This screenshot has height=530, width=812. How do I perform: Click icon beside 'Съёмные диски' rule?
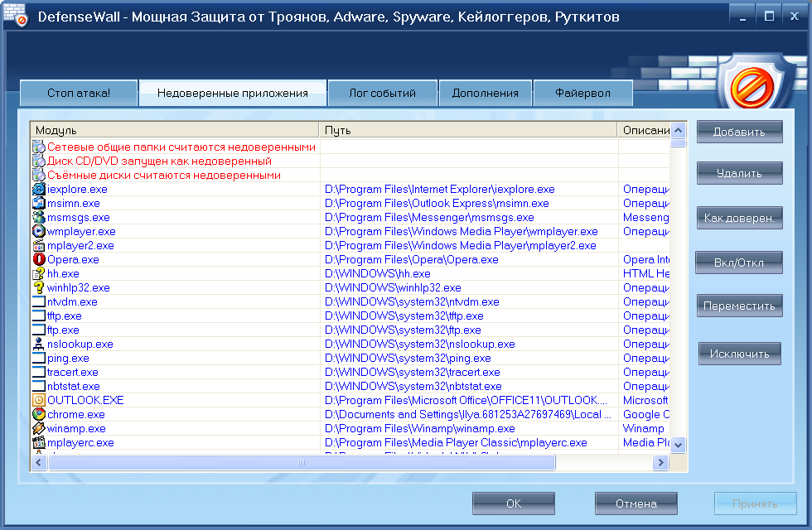click(39, 175)
